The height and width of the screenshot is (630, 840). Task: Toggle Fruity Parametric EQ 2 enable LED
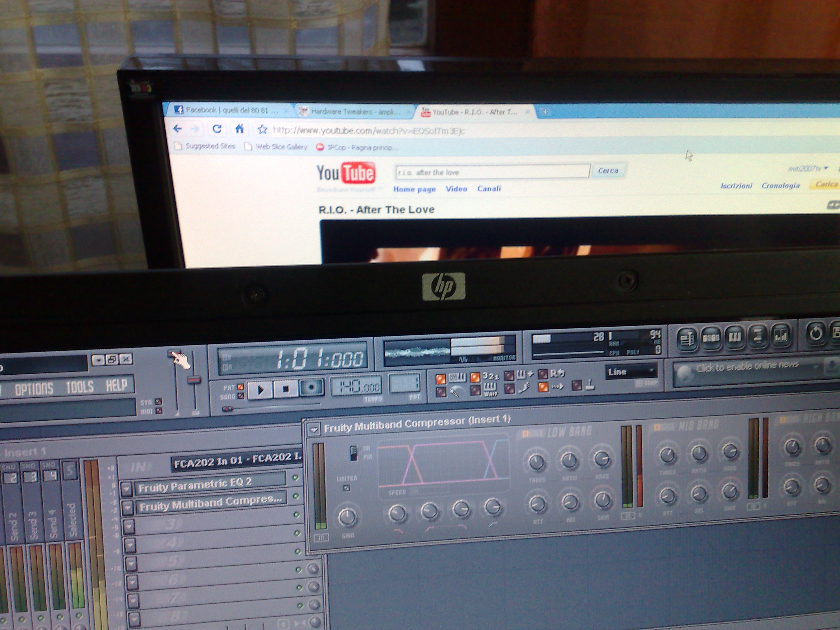296,478
